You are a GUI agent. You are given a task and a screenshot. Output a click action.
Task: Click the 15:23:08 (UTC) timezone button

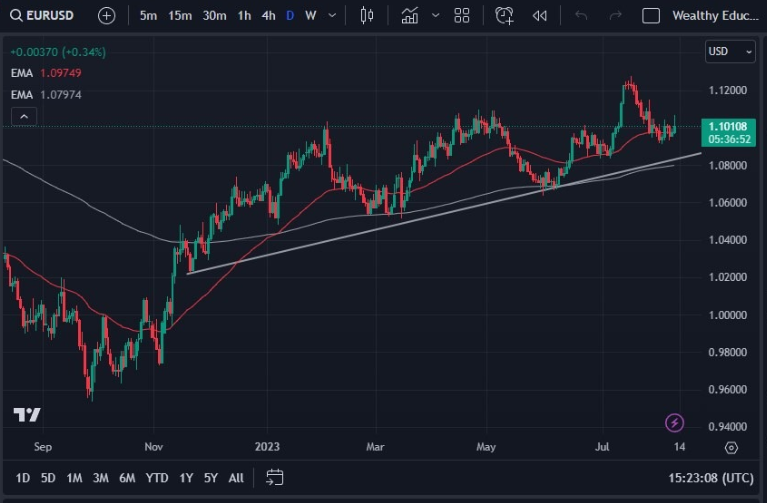point(710,478)
